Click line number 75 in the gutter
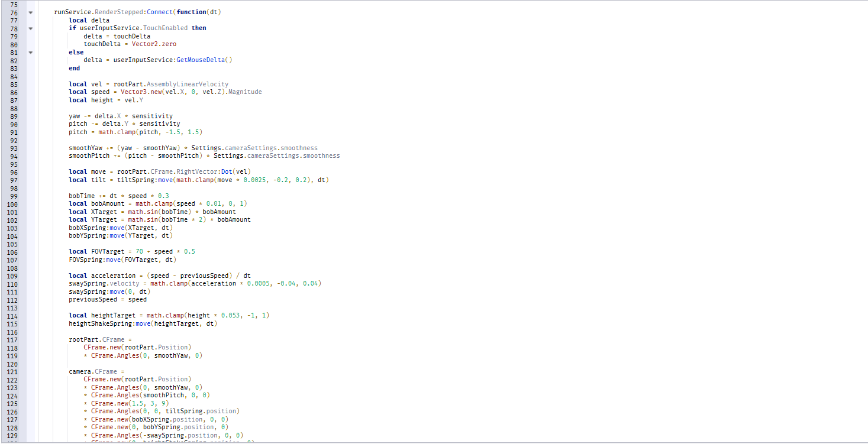Image resolution: width=868 pixels, height=444 pixels. [14, 4]
